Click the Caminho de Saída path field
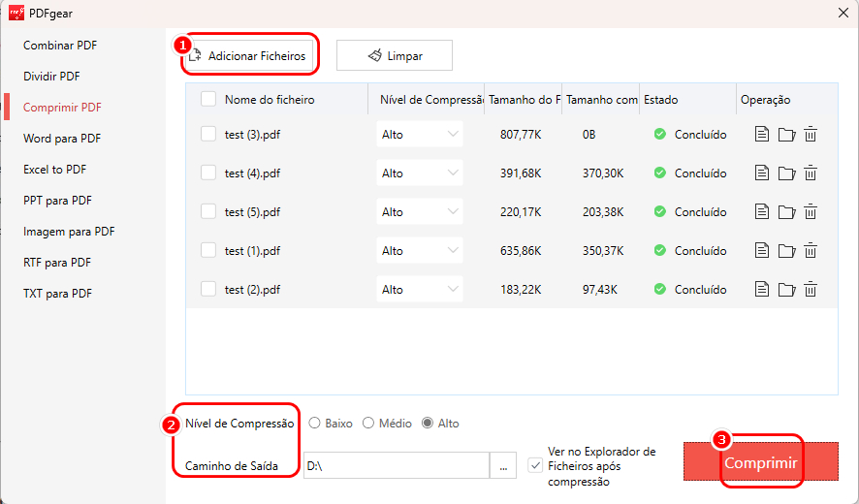The image size is (859, 504). [x=396, y=466]
